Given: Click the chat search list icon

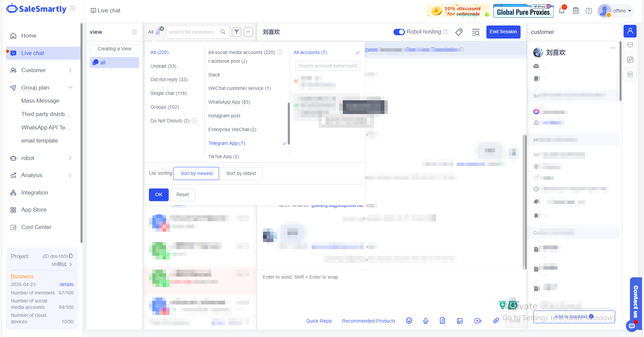Looking at the screenshot, I should 476,32.
